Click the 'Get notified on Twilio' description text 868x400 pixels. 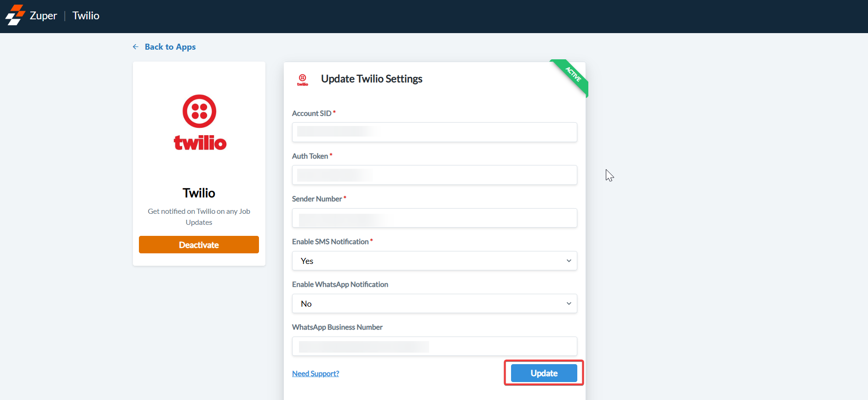coord(199,217)
